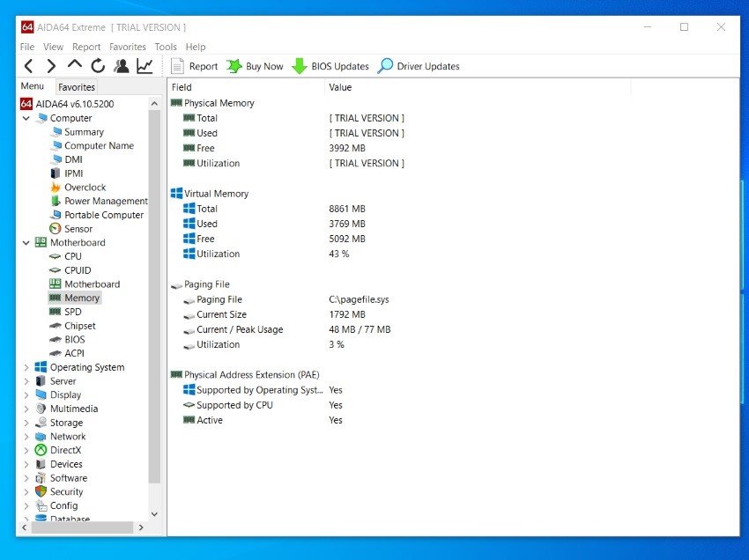
Task: Click the Buy Now green star icon
Action: point(234,66)
